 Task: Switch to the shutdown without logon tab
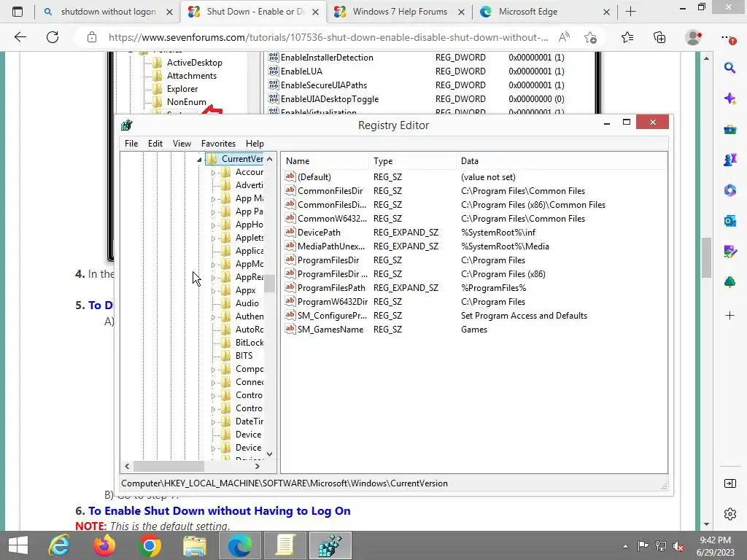point(108,12)
